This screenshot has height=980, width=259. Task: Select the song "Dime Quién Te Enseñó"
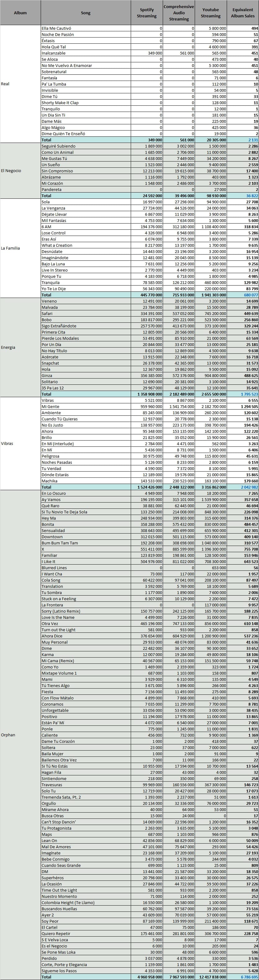coord(63,134)
